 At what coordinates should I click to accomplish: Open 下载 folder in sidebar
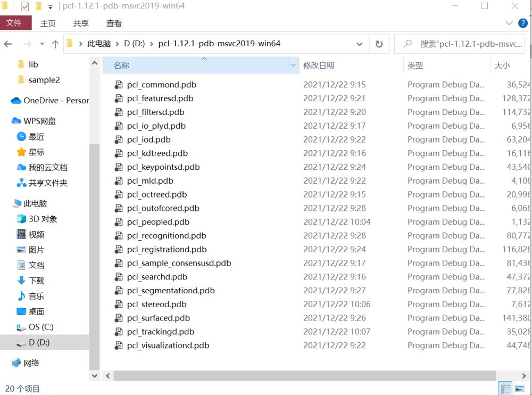click(x=30, y=281)
